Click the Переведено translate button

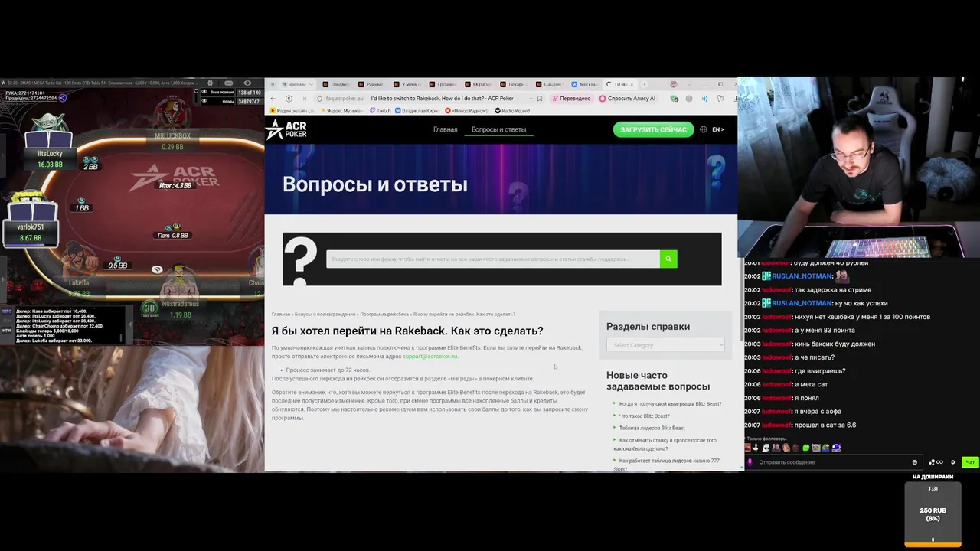pyautogui.click(x=571, y=99)
